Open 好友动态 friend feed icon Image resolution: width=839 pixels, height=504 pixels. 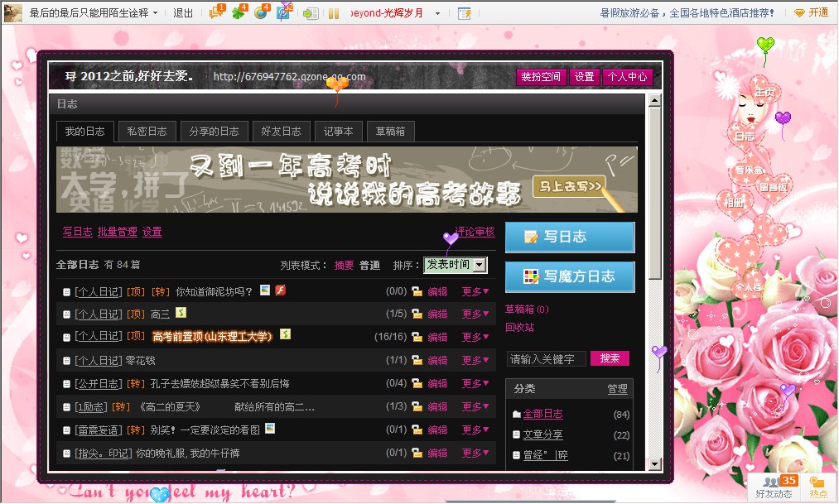coord(774,487)
